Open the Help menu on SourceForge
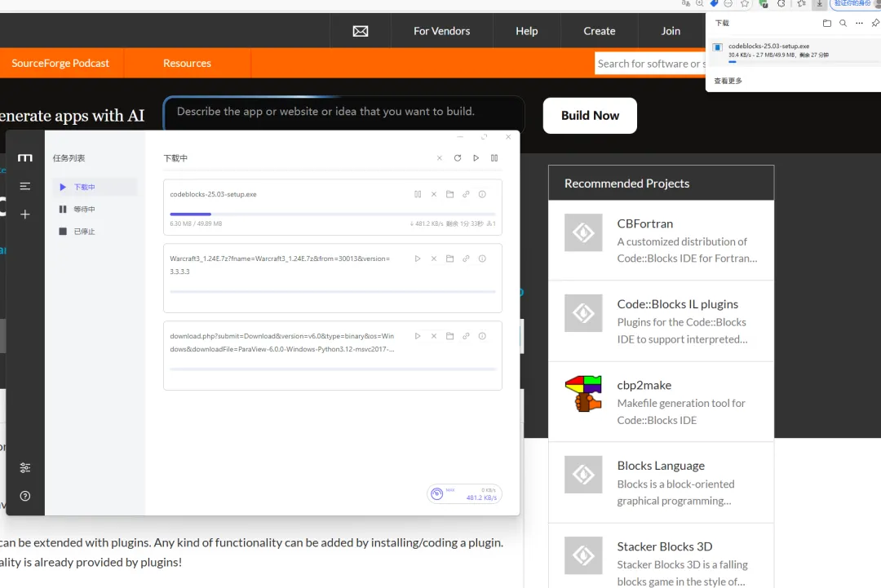 point(526,32)
